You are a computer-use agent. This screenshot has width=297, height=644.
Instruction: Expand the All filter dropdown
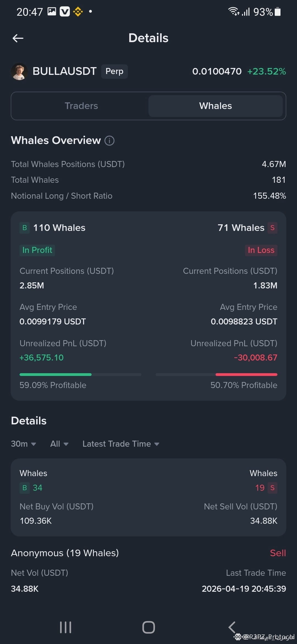59,444
